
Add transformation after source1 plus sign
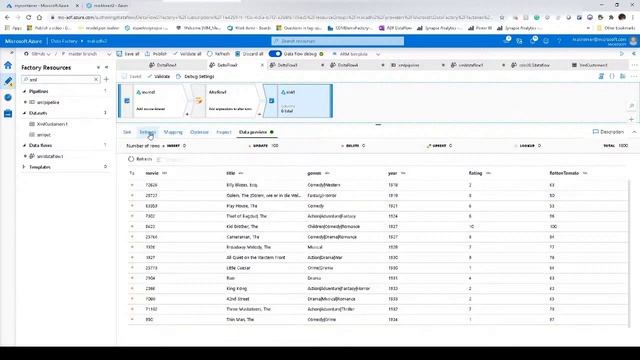[187, 114]
